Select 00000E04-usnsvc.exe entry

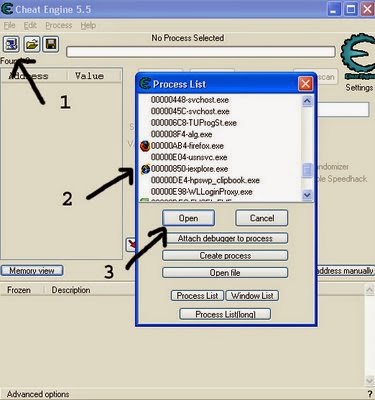point(189,157)
